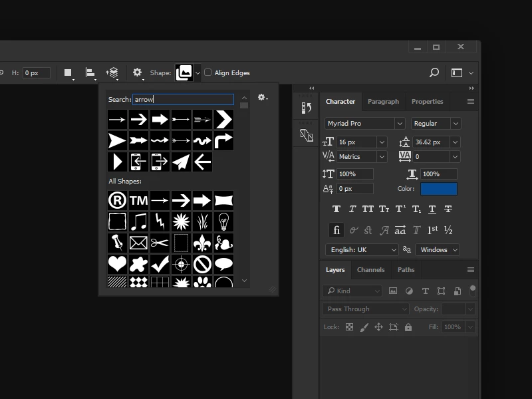This screenshot has height=399, width=532.
Task: Switch to the Channels tab
Action: (x=370, y=270)
